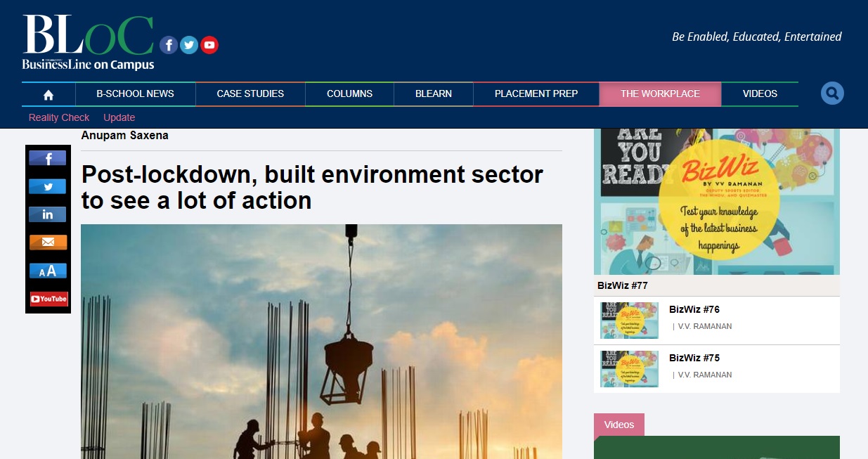Switch to THE WORKPLACE tab
Viewport: 868px width, 459px height.
click(661, 93)
